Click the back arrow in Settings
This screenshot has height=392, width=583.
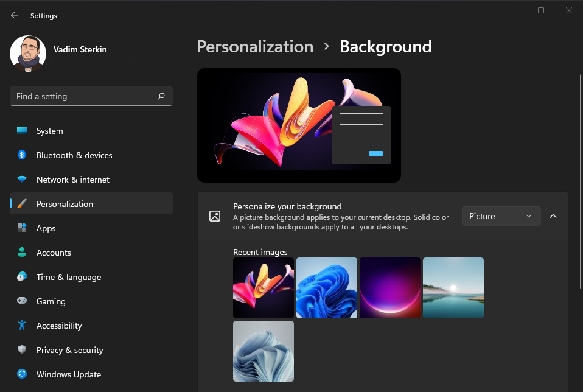tap(15, 15)
